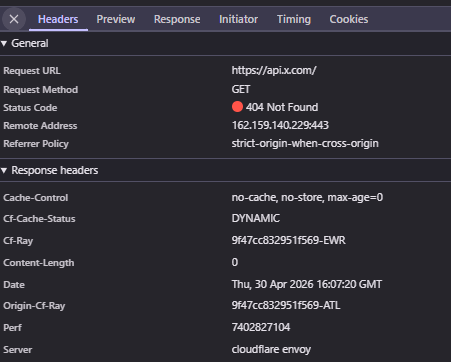Click the Remote Address label
451x362 pixels.
click(x=40, y=126)
